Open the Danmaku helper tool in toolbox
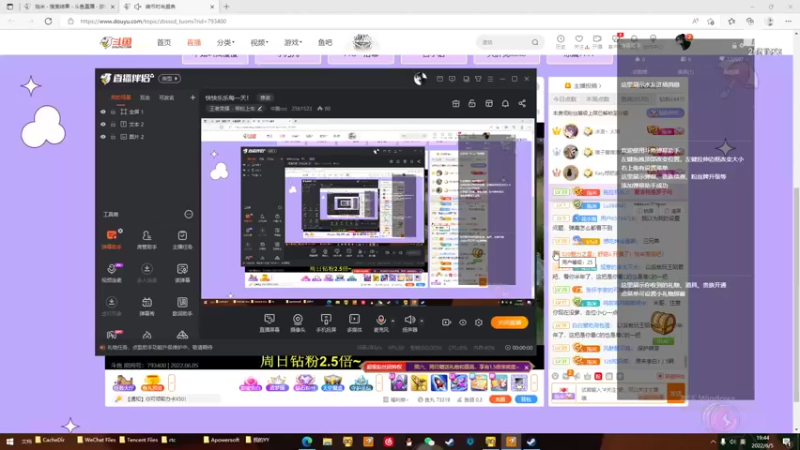 pos(112,239)
